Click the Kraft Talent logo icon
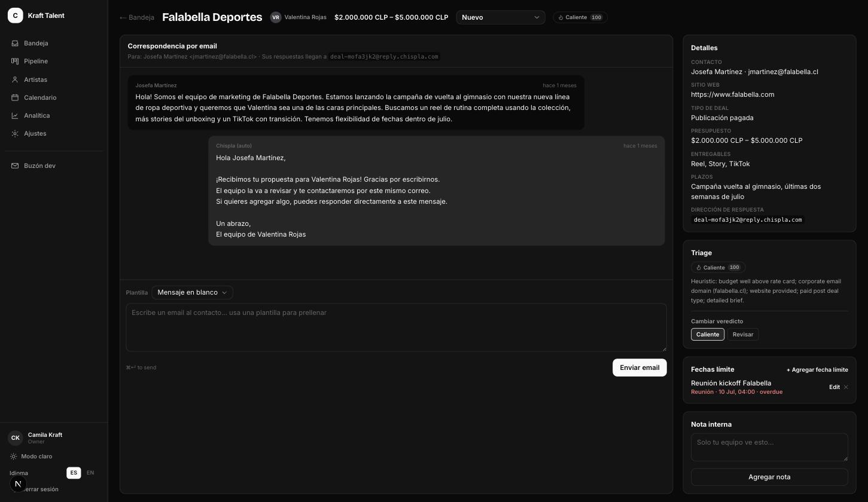The width and height of the screenshot is (868, 502). [x=15, y=16]
